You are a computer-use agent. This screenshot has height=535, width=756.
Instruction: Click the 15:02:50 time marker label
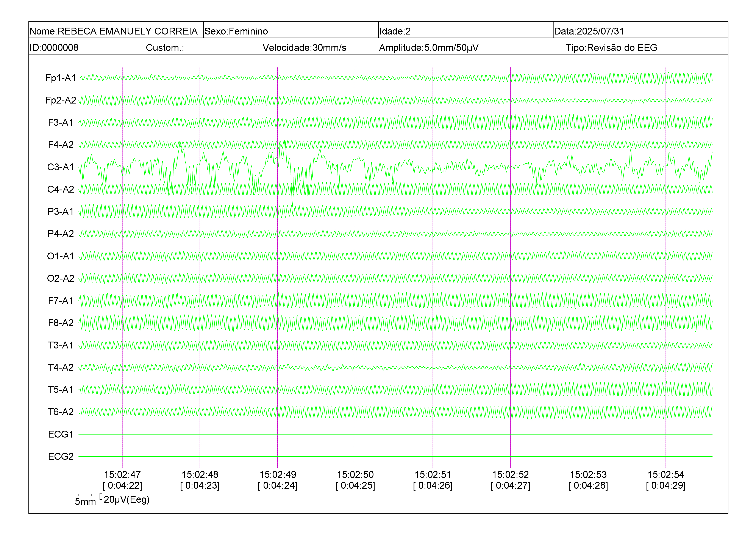355,475
